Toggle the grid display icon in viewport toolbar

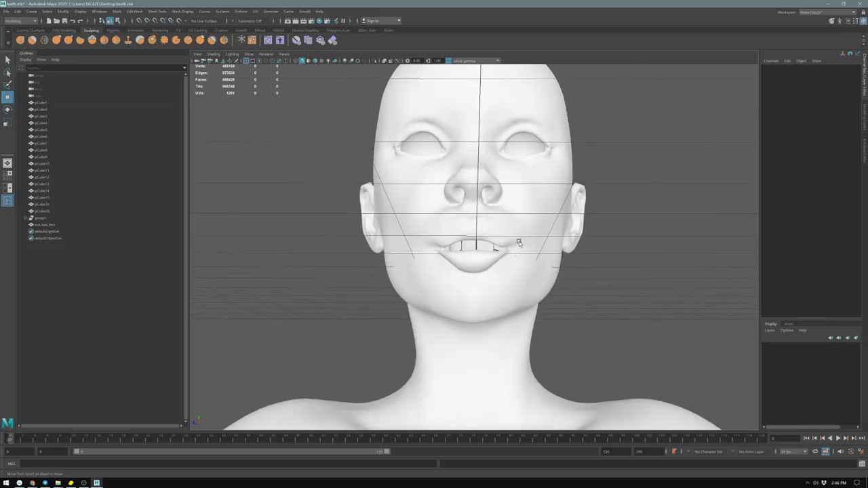coord(246,61)
